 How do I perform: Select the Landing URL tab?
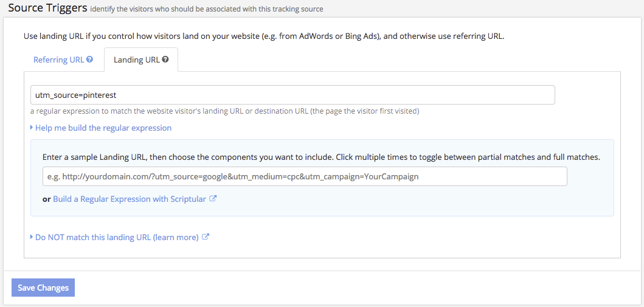pyautogui.click(x=141, y=60)
